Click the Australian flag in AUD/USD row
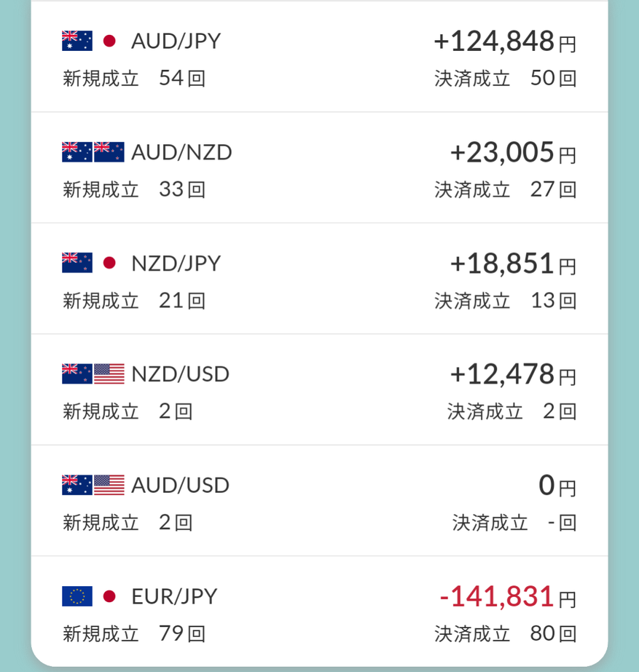639x672 pixels. tap(77, 485)
